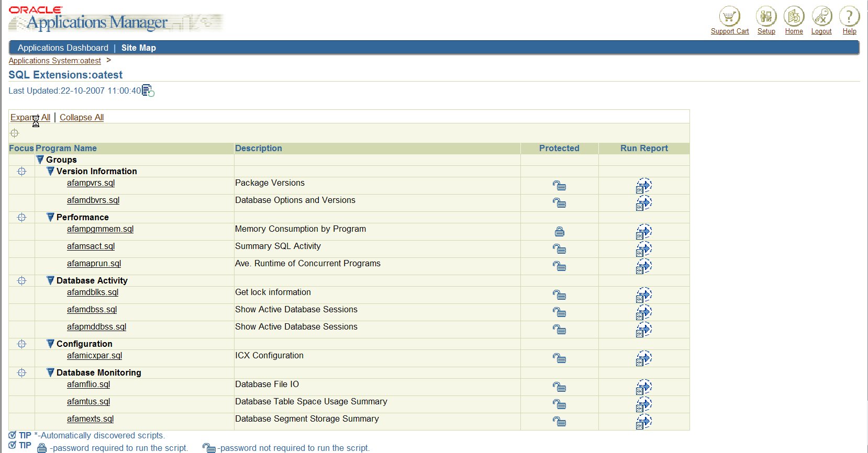The image size is (868, 453).
Task: Click the Collapse All link
Action: click(x=82, y=117)
